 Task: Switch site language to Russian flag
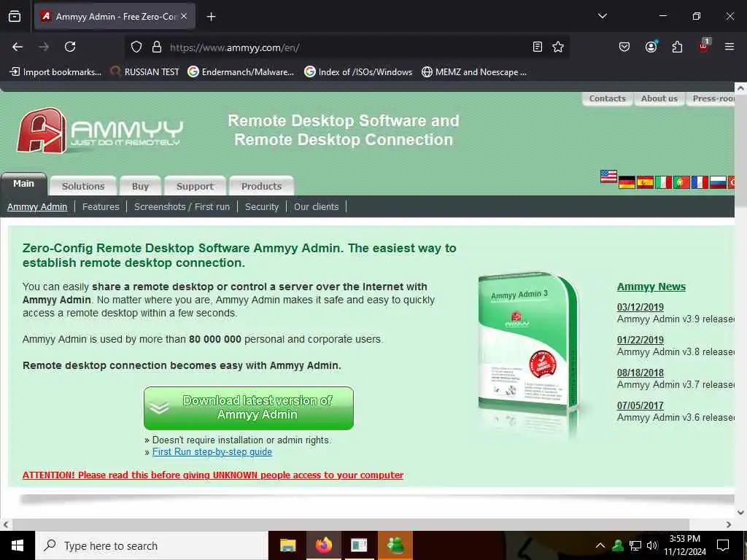click(718, 182)
